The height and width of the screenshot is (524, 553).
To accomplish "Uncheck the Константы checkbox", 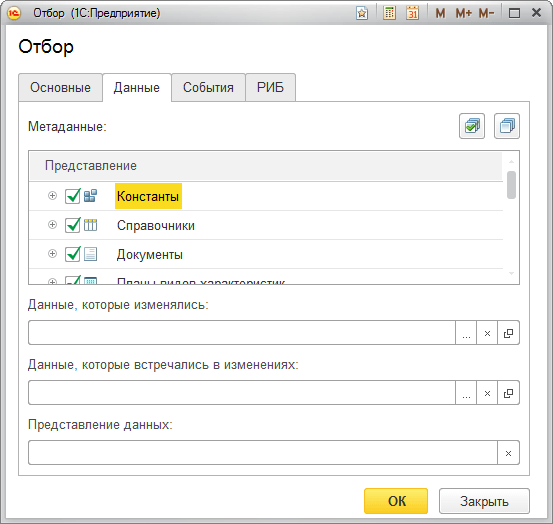I will point(73,196).
